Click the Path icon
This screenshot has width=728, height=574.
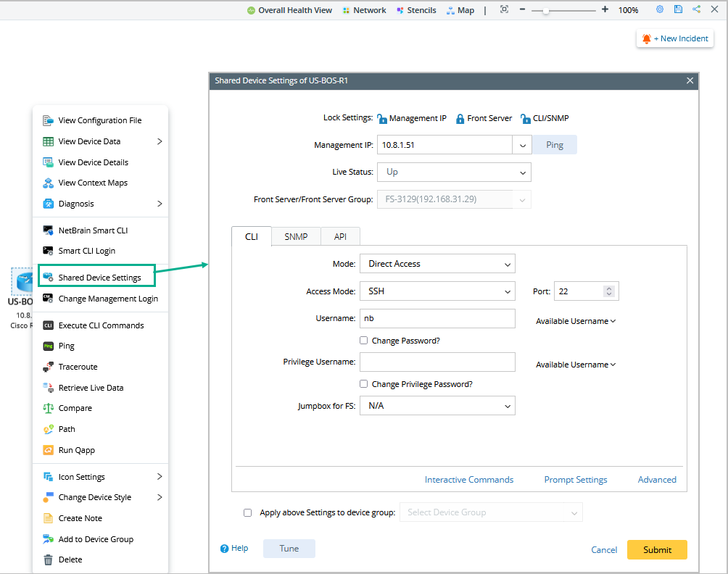(x=49, y=429)
